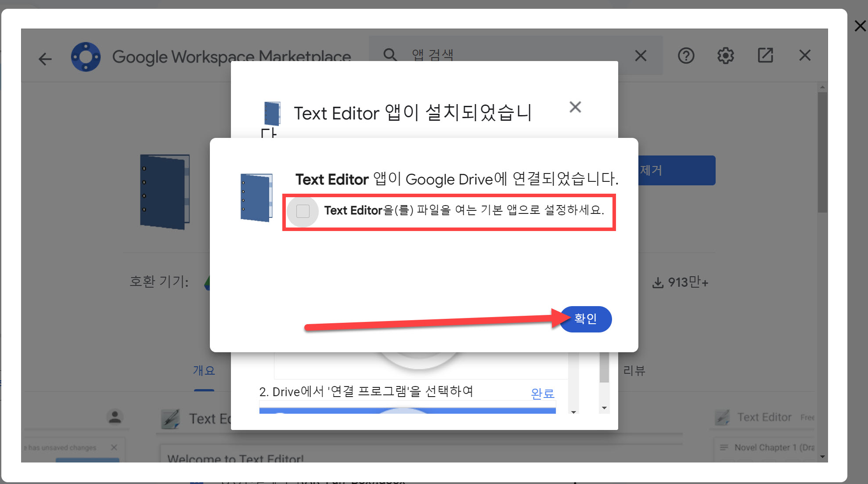868x484 pixels.
Task: Click the Google Workspace Marketplace logo
Action: point(86,57)
